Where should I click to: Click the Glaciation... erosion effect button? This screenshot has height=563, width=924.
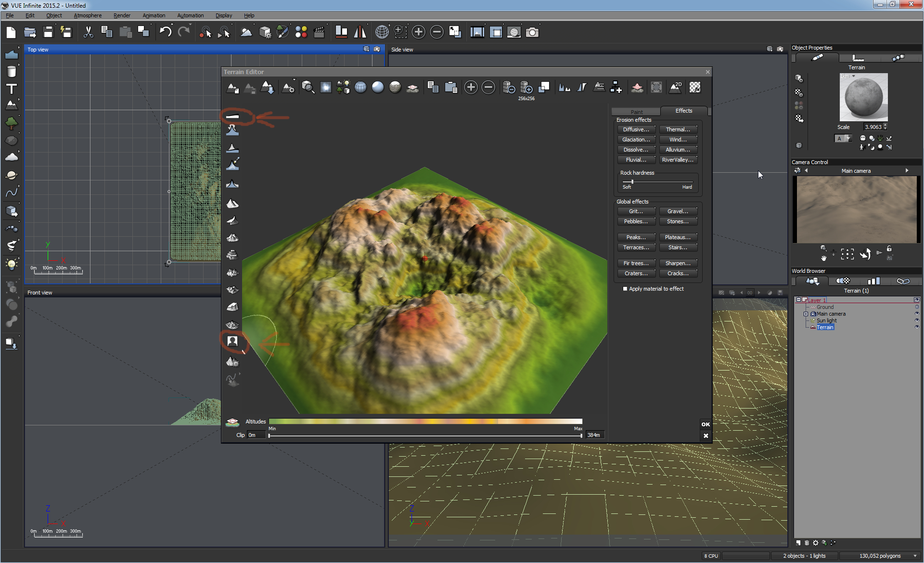tap(636, 140)
